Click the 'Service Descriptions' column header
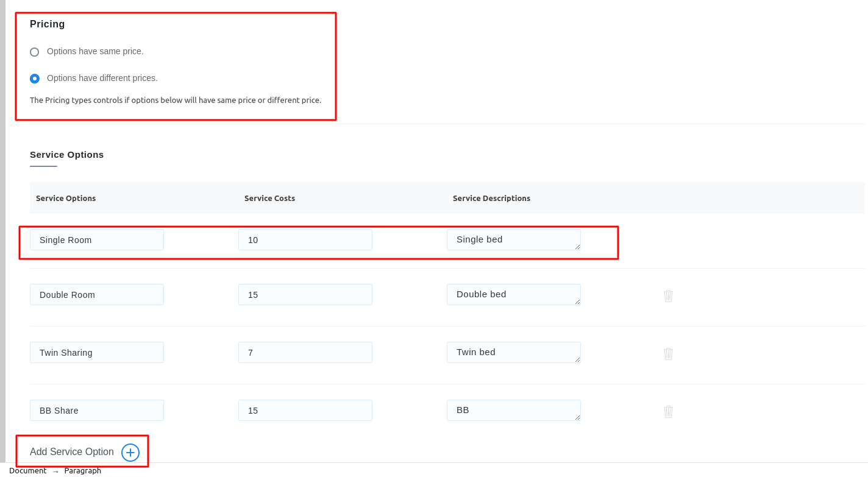Image resolution: width=868 pixels, height=477 pixels. 491,198
